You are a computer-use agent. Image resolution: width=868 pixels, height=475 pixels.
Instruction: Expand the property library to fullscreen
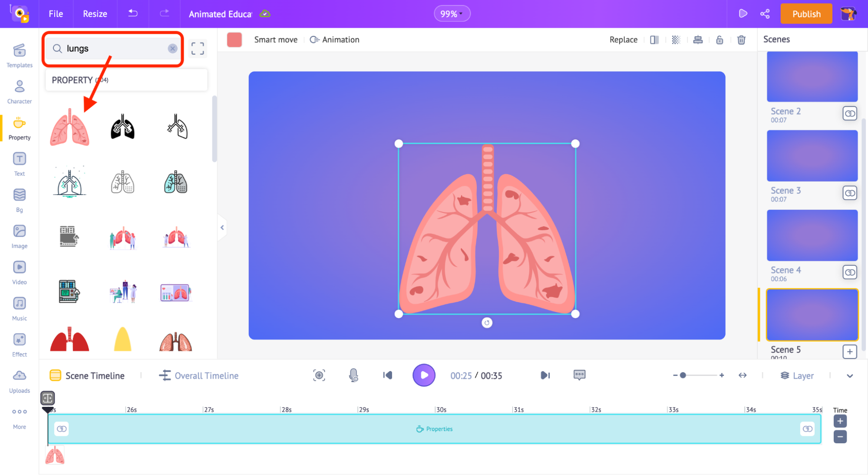[x=198, y=48]
